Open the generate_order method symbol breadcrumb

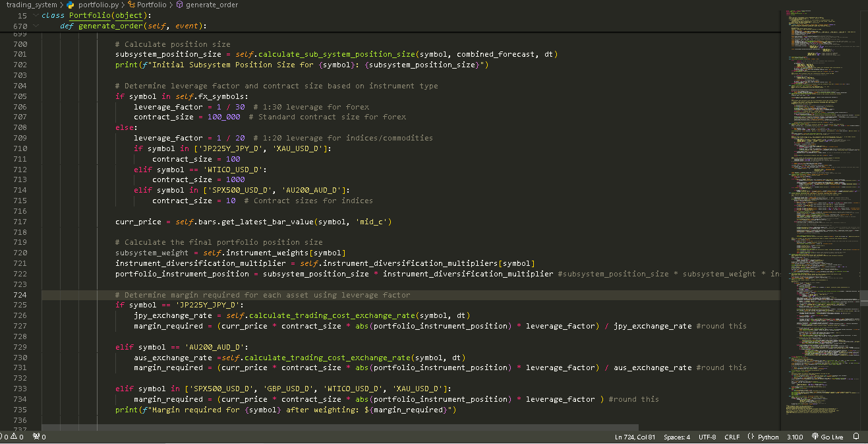tap(206, 5)
